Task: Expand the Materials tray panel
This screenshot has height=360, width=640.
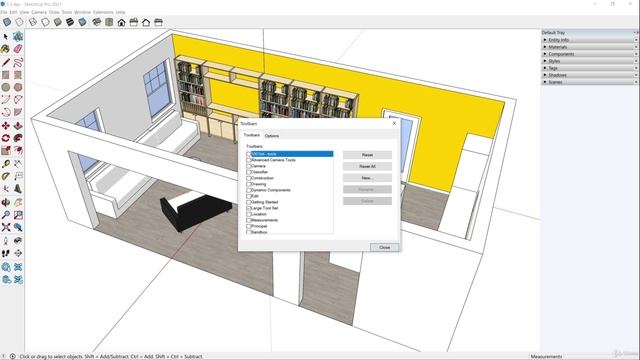Action: pos(590,47)
